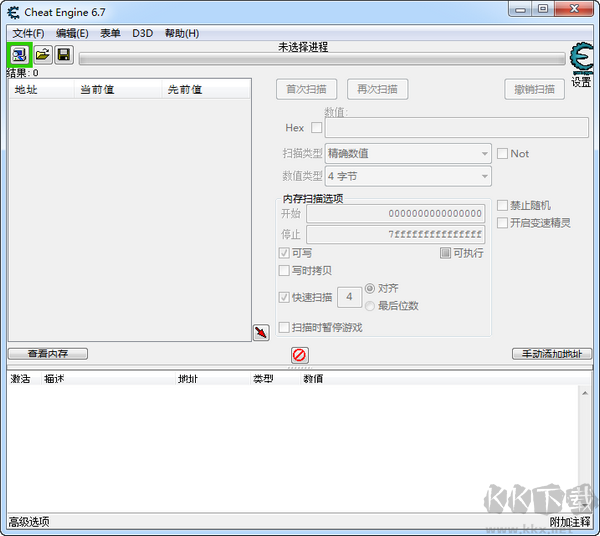Open 高级选项 advanced options

click(x=29, y=522)
